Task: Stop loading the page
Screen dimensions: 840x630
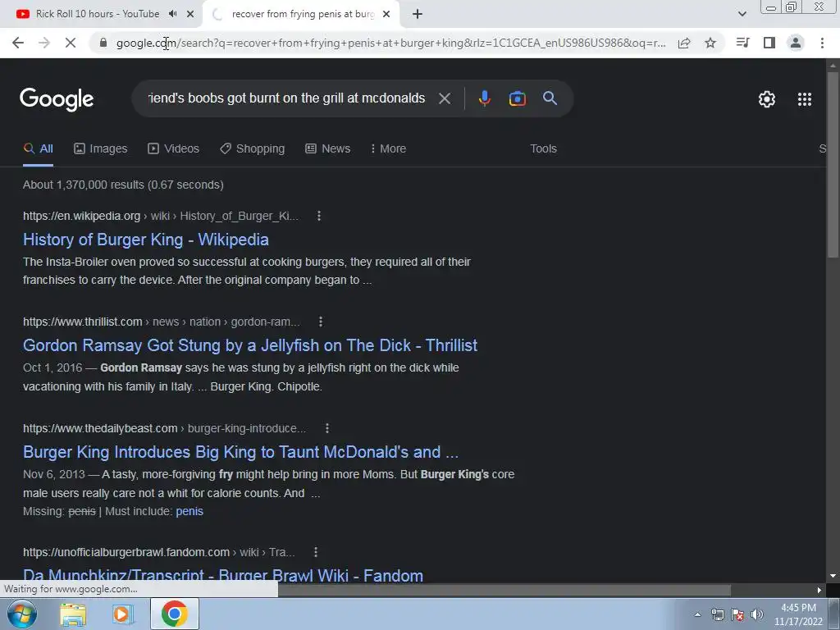Action: click(x=71, y=43)
